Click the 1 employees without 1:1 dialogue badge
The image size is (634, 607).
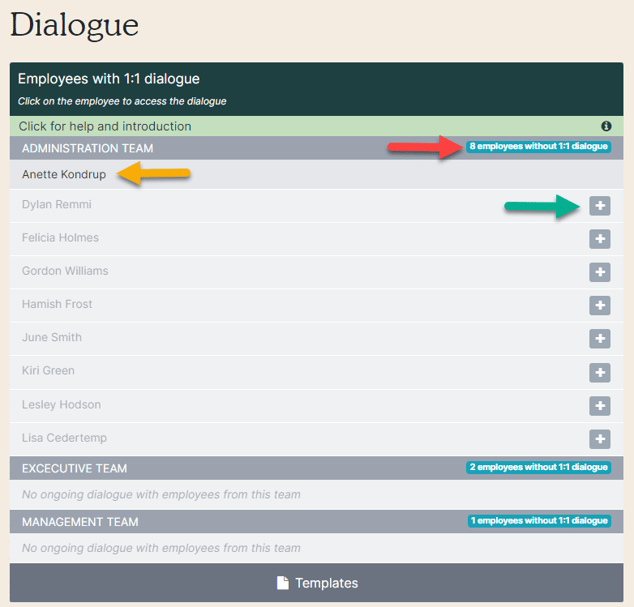click(x=539, y=520)
